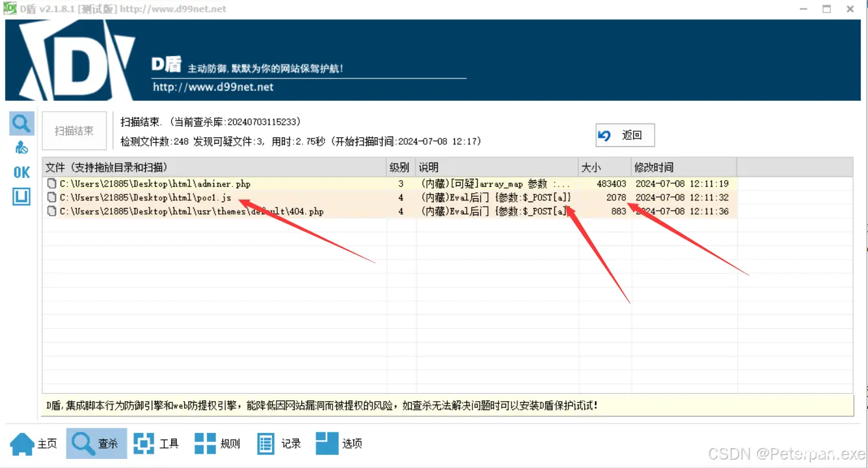Screen dimensions: 868x468
Task: Click size value 2078
Action: click(x=616, y=198)
